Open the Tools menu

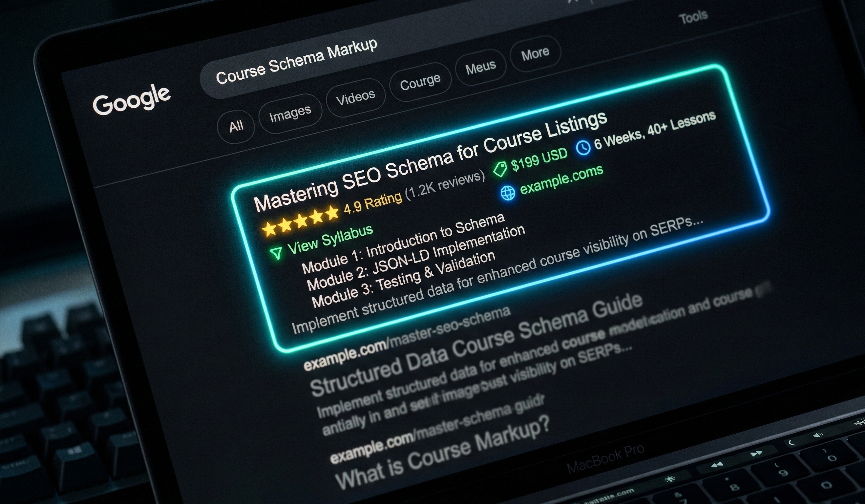693,17
